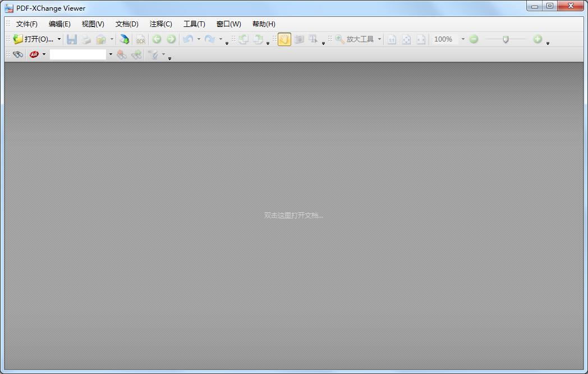This screenshot has width=588, height=374.
Task: Open the redo history dropdown arrow
Action: pyautogui.click(x=220, y=39)
